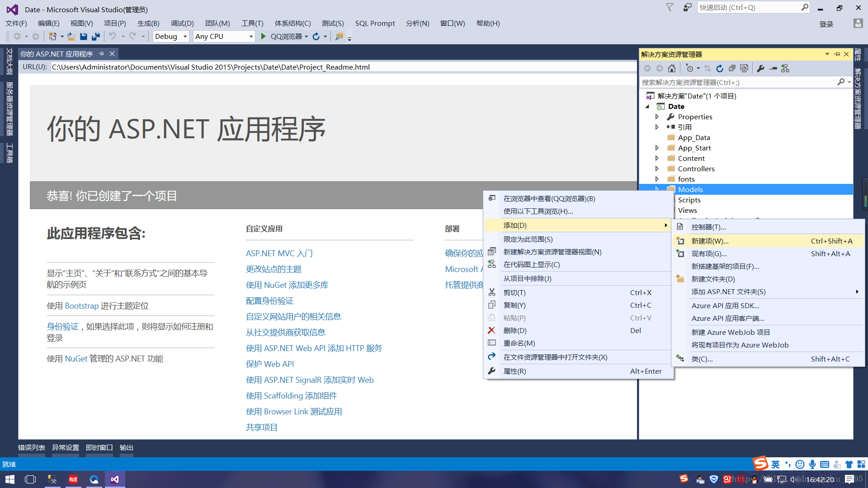Open the ASP.NET MVC 入门 link

coord(279,253)
